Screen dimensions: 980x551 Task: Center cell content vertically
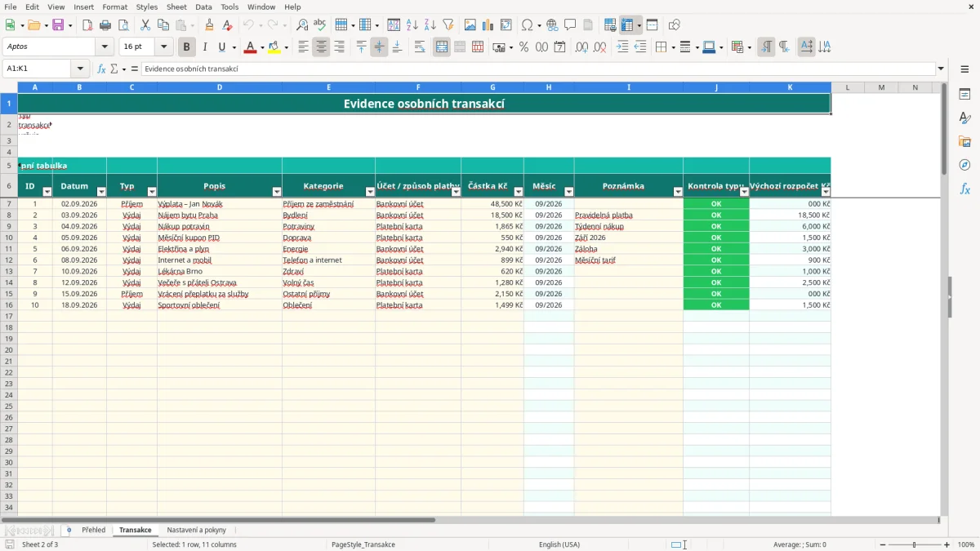point(379,47)
